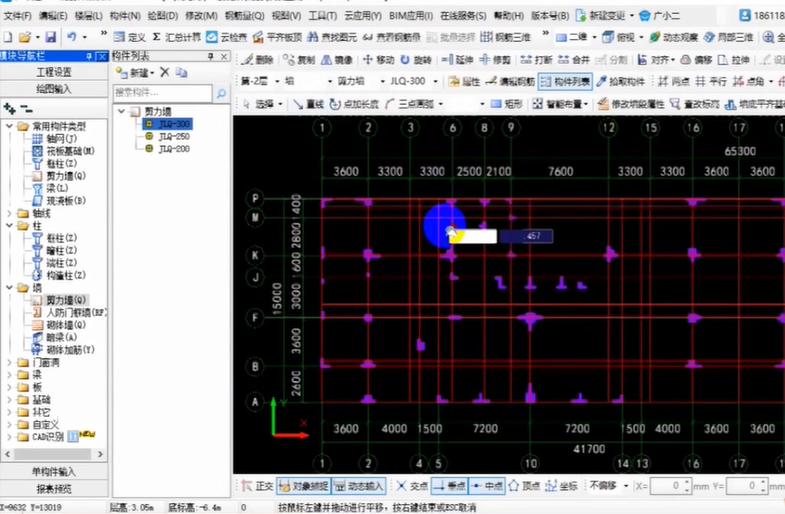The width and height of the screenshot is (785, 514).
Task: Collapse the 柱 folder in tree
Action: pyautogui.click(x=10, y=226)
